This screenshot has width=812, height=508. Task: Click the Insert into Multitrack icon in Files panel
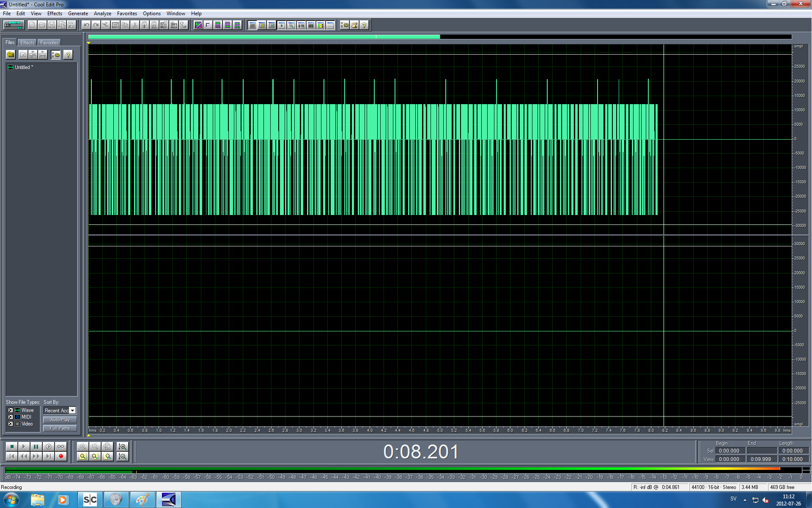(33, 55)
